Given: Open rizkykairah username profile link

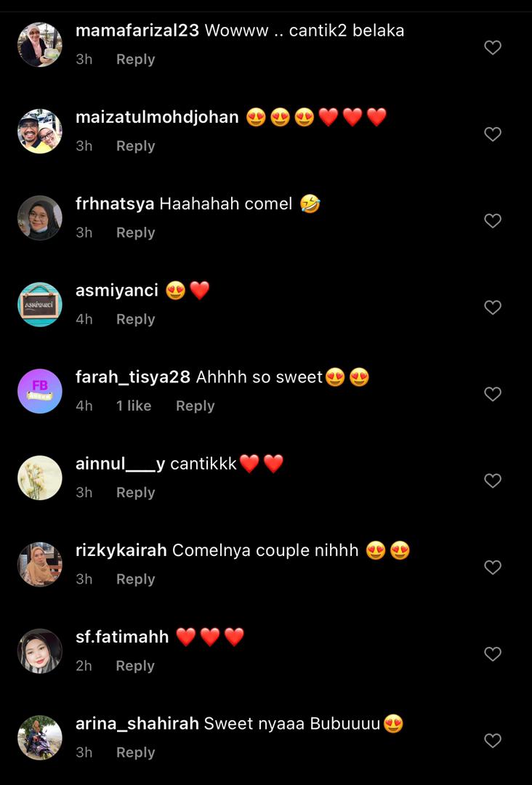Looking at the screenshot, I should tap(121, 551).
